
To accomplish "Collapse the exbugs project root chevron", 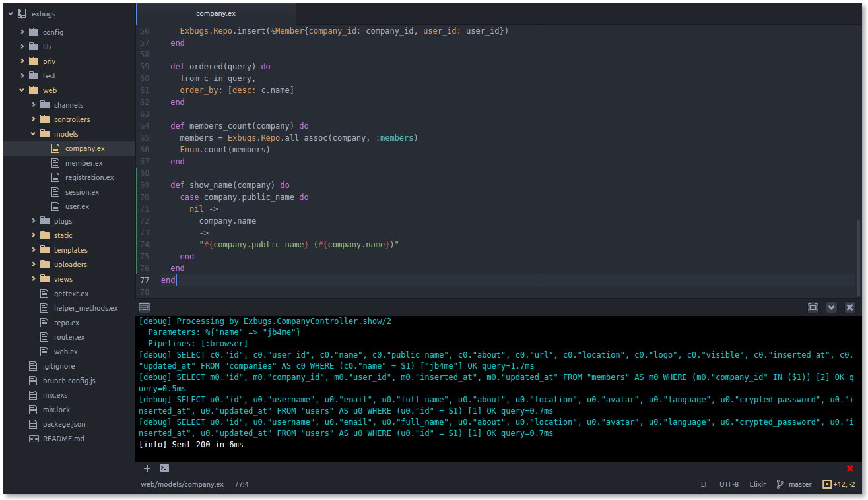I will point(11,13).
